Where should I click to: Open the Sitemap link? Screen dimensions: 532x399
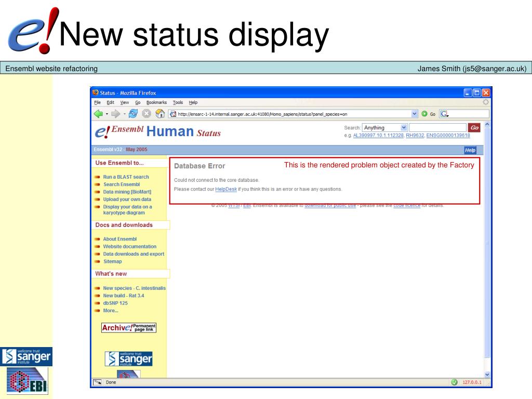point(112,261)
